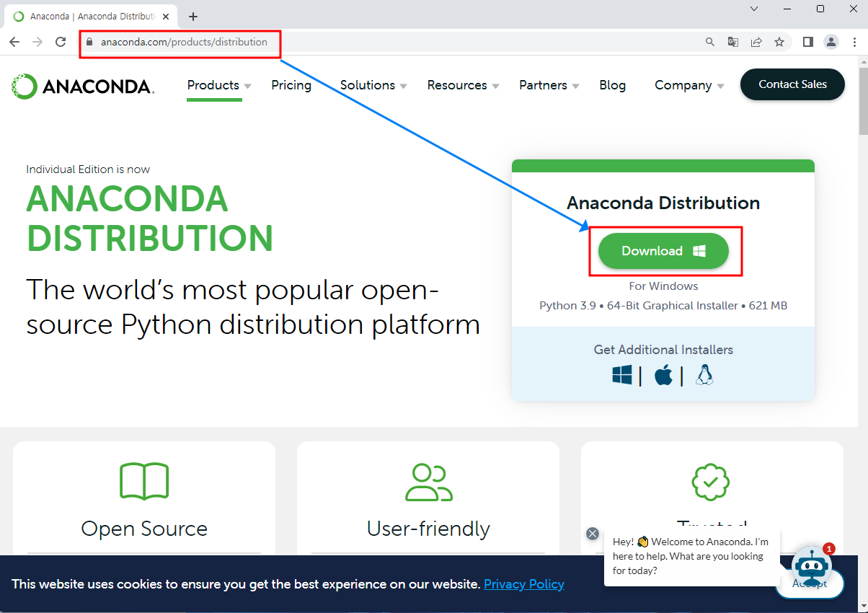Go back using browser back arrow
Image resolution: width=868 pixels, height=613 pixels.
(14, 42)
